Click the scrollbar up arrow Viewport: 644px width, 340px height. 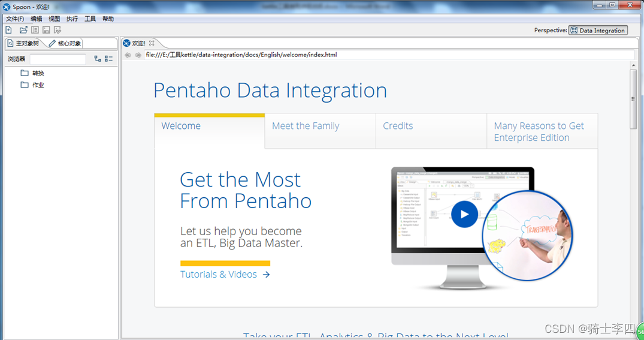tap(633, 65)
